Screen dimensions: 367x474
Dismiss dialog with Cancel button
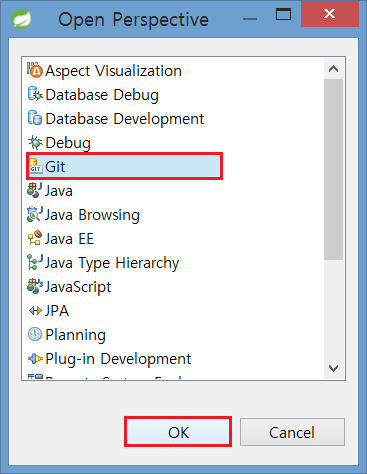[x=292, y=432]
